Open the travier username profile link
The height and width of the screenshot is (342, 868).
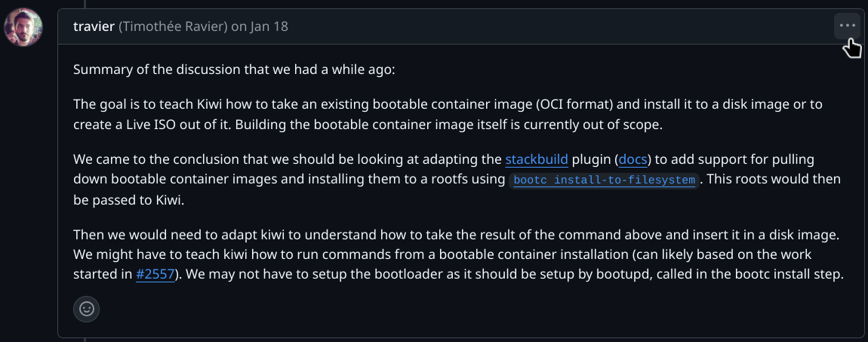(x=94, y=26)
